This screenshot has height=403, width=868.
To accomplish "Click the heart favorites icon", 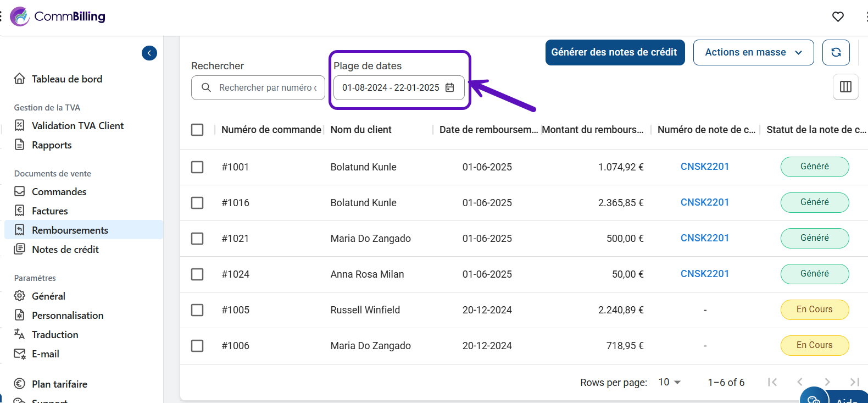I will tap(837, 16).
